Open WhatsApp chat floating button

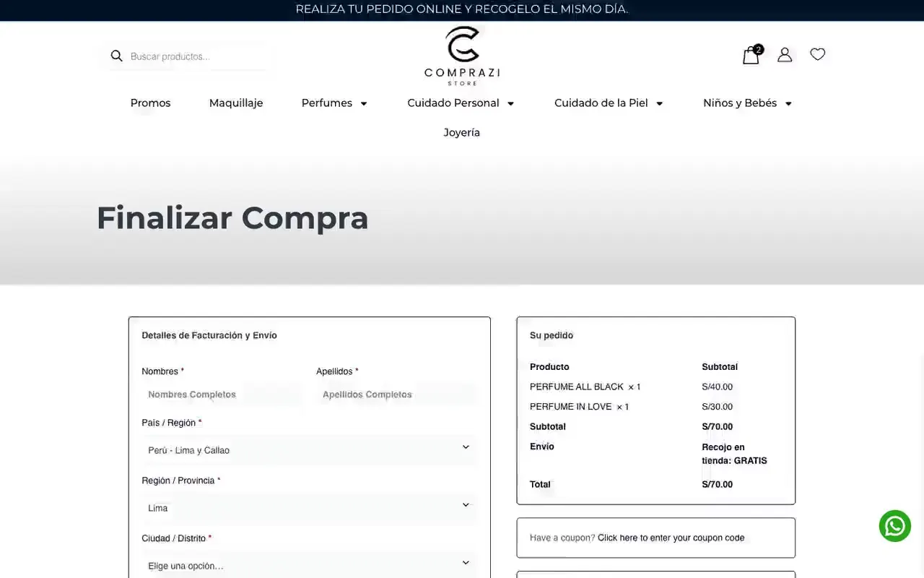click(895, 526)
